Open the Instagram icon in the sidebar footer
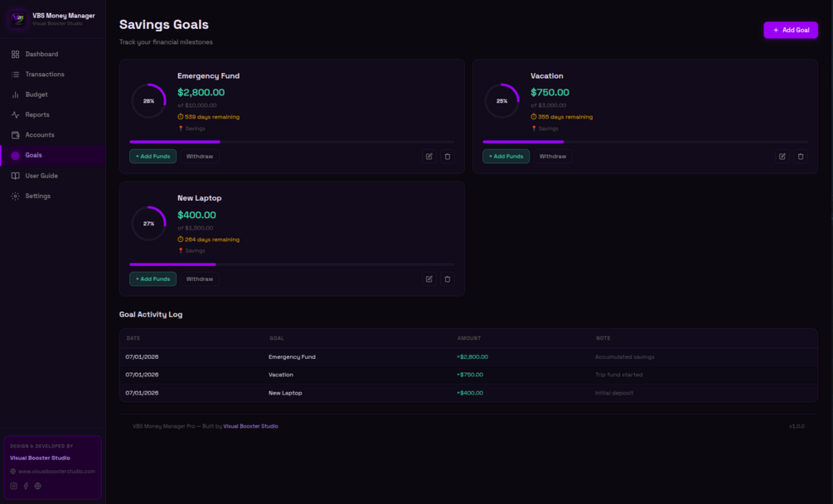This screenshot has height=504, width=833. click(x=14, y=486)
